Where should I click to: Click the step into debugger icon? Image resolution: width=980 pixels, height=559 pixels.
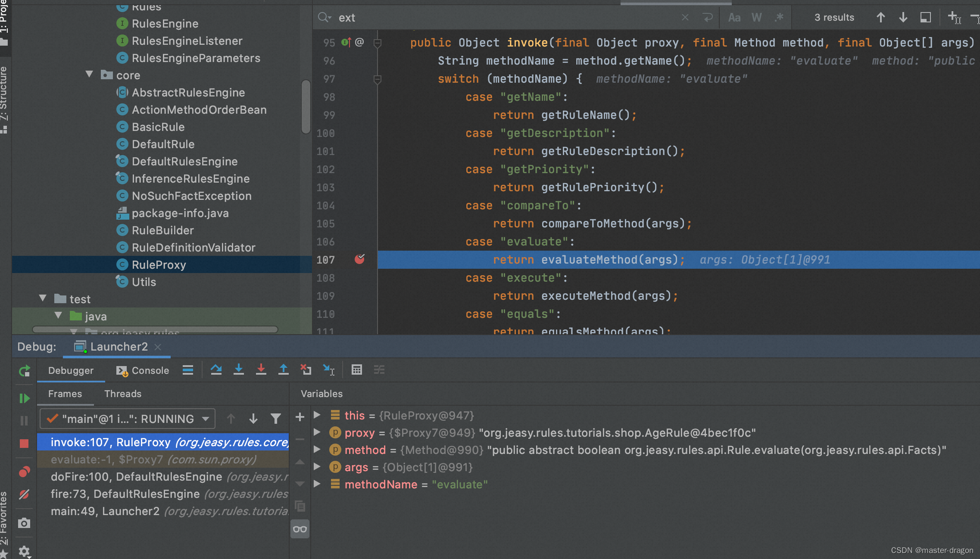[239, 370]
